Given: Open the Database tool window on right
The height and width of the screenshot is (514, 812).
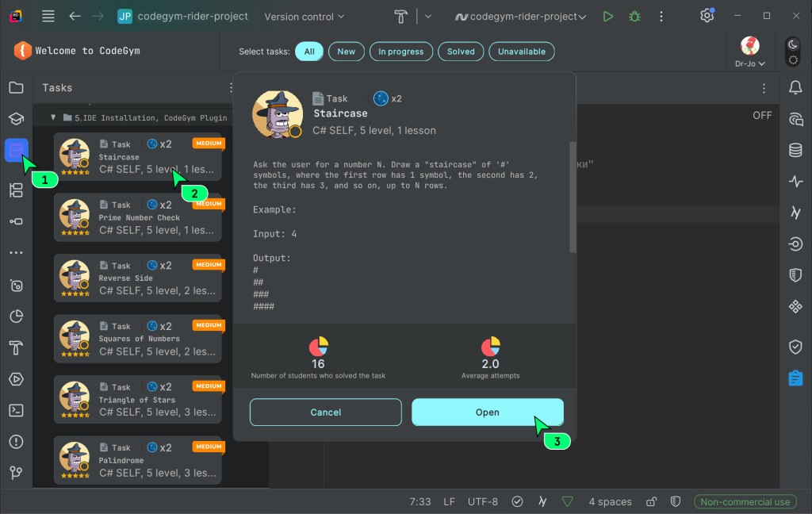Looking at the screenshot, I should point(795,150).
